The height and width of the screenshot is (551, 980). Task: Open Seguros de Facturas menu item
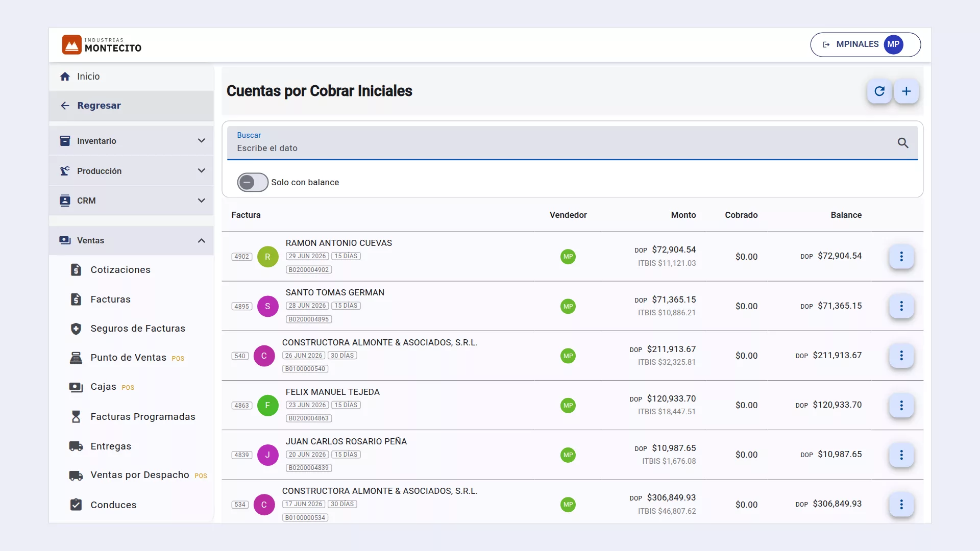click(131, 329)
